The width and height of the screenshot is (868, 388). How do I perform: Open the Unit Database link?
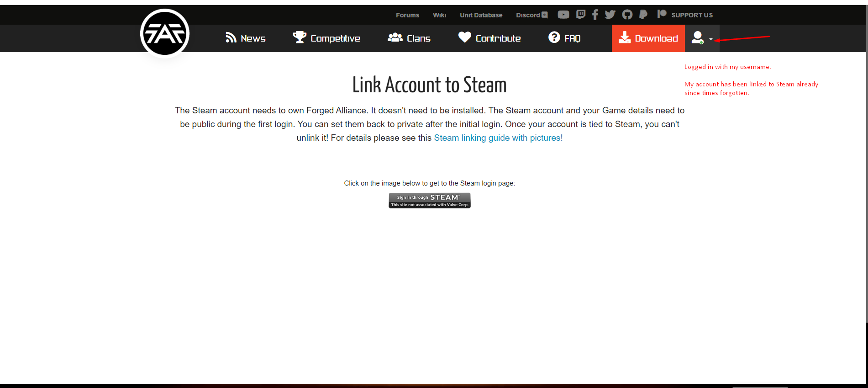point(481,15)
